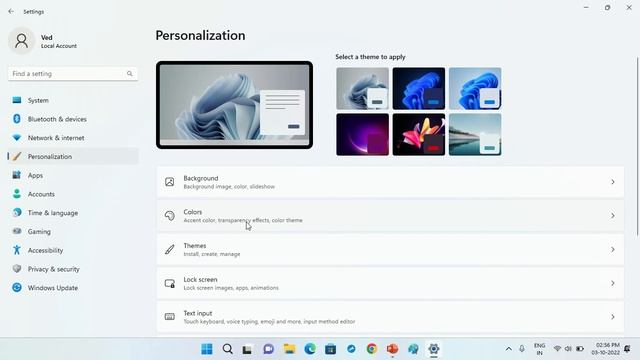This screenshot has height=360, width=640.
Task: Launch Google Chrome from taskbar
Action: (x=372, y=349)
